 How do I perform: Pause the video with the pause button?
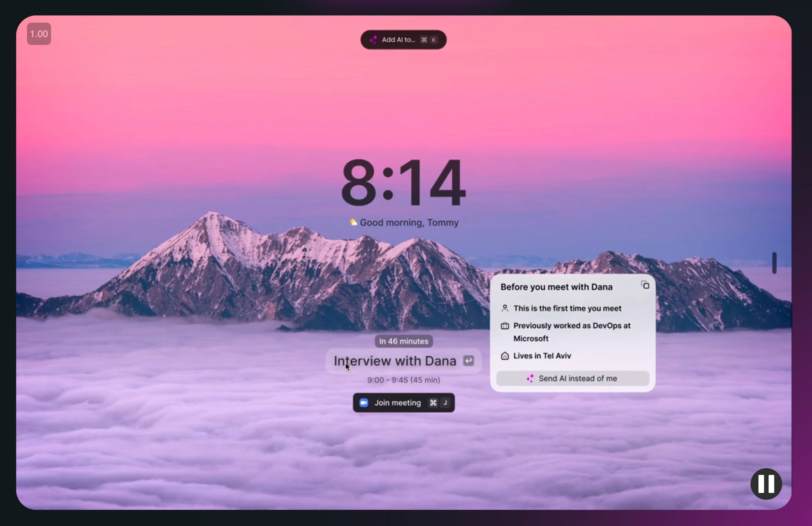click(766, 484)
